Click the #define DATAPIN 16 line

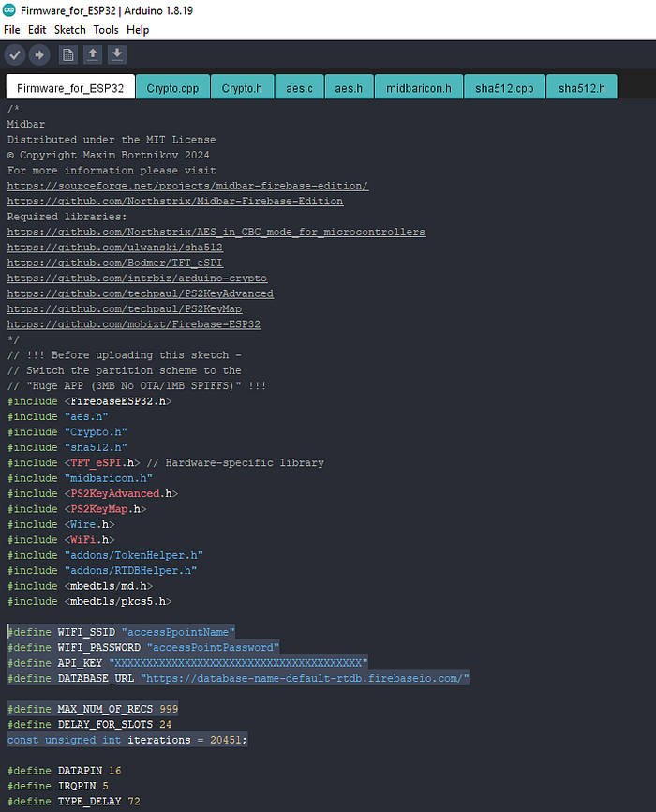(x=64, y=771)
